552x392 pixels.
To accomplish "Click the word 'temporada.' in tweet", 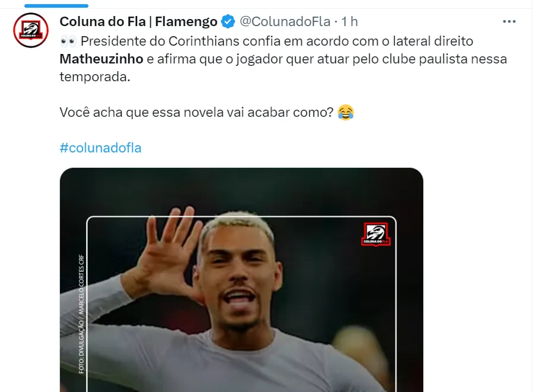I will (95, 77).
